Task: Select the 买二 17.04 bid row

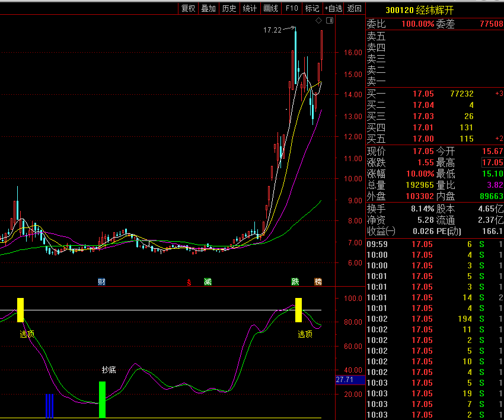Action: (435, 105)
